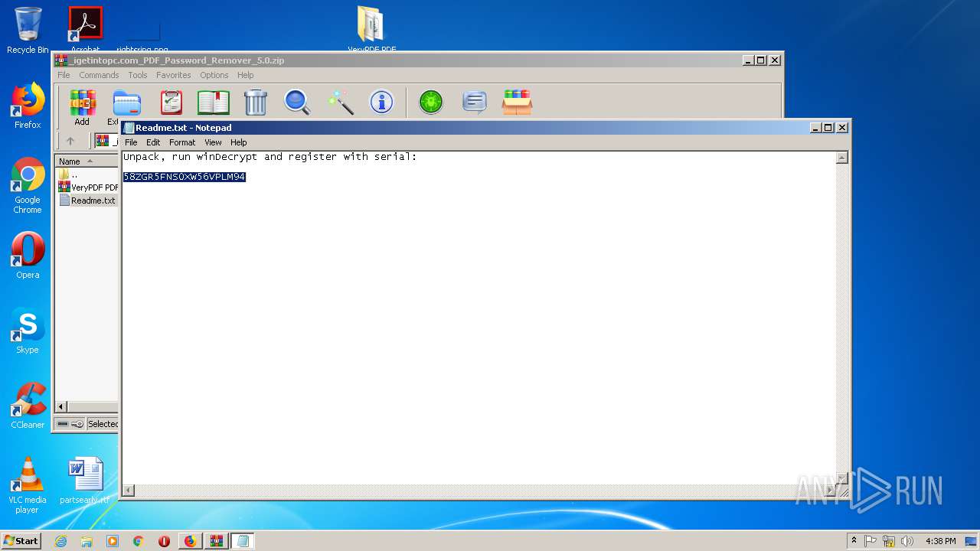The width and height of the screenshot is (980, 551).
Task: Open Firefox desktop shortcut
Action: coord(28,106)
